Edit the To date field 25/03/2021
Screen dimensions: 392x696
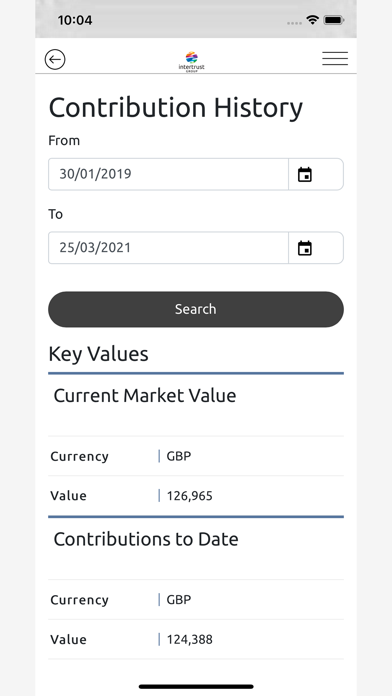(x=168, y=248)
